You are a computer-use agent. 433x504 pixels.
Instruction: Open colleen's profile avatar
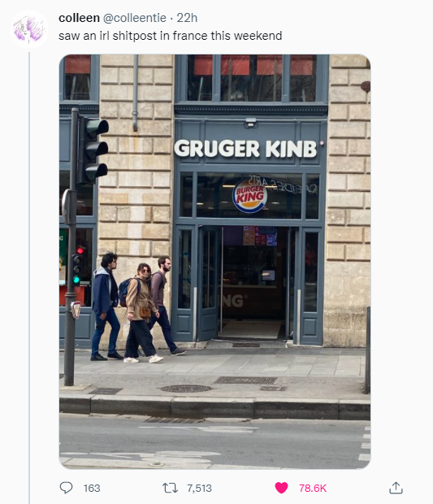pos(29,29)
